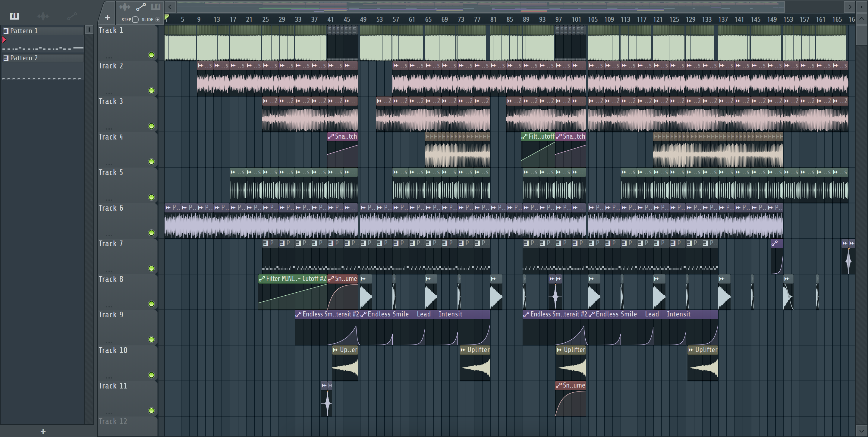Viewport: 868px width, 437px height.
Task: Click the picker panel scrollbar handle
Action: [x=89, y=30]
